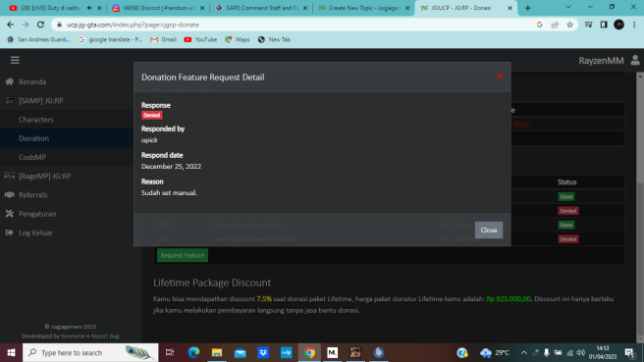Switch to the YouTube LIVE Duty tab
This screenshot has height=362, width=644.
(50, 8)
